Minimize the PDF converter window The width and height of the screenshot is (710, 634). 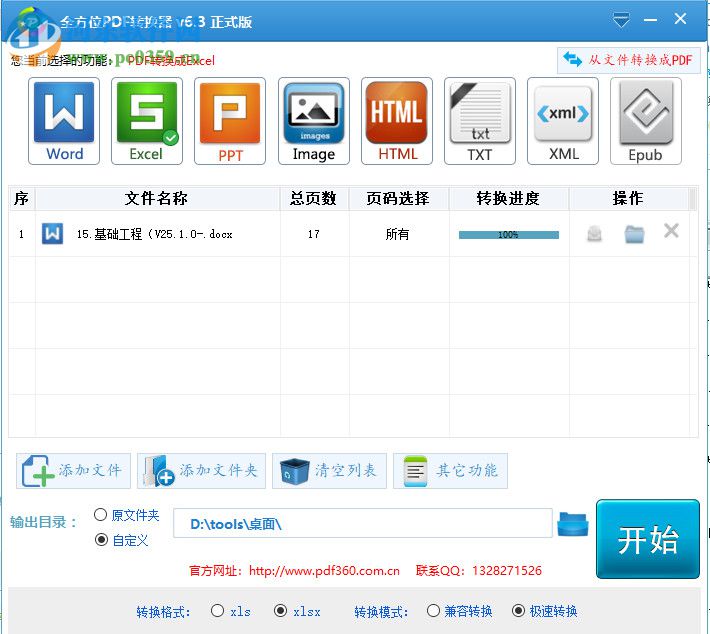pos(651,20)
